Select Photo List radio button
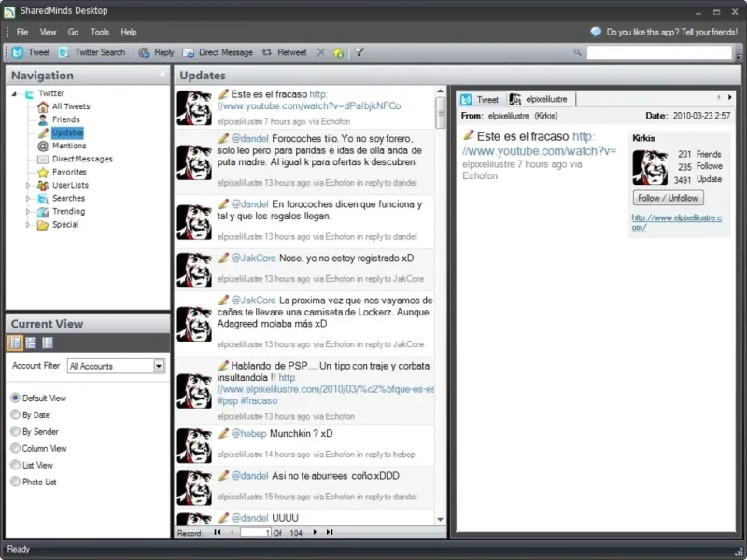Image resolution: width=747 pixels, height=560 pixels. tap(15, 482)
